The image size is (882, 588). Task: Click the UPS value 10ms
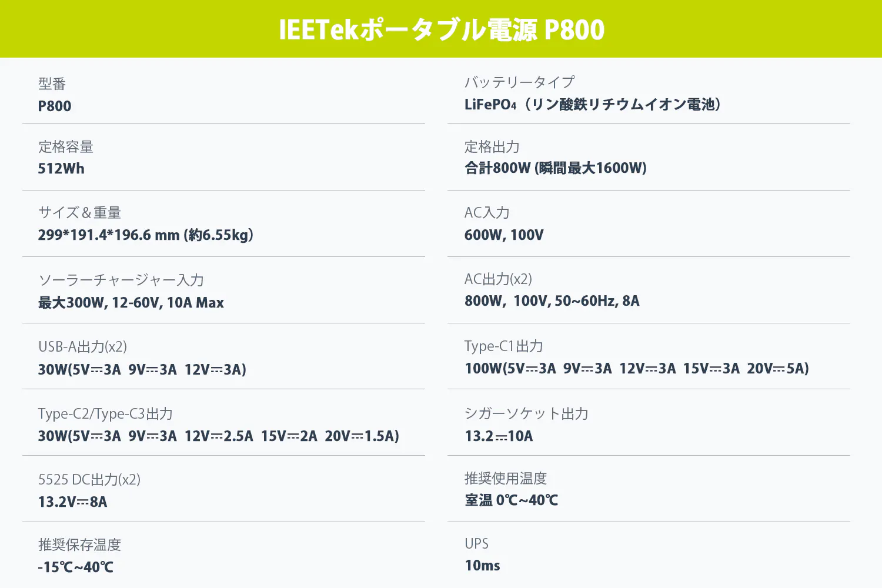click(x=482, y=566)
